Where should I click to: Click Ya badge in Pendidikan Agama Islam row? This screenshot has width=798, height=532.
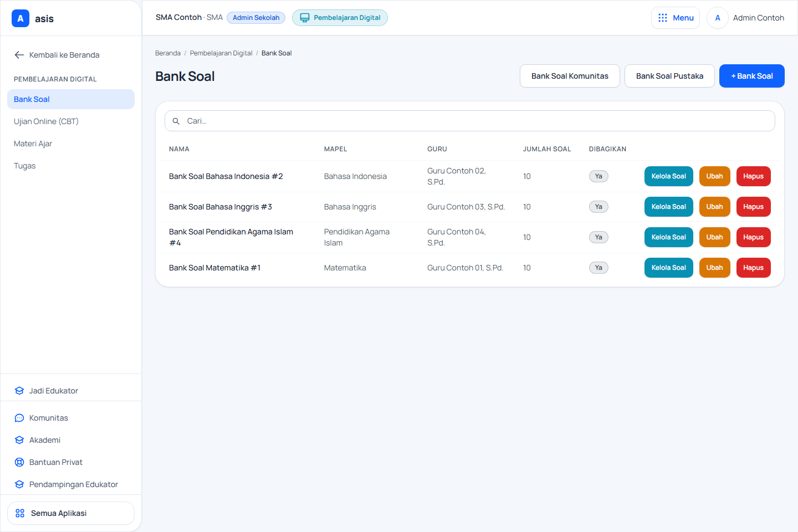pyautogui.click(x=598, y=237)
